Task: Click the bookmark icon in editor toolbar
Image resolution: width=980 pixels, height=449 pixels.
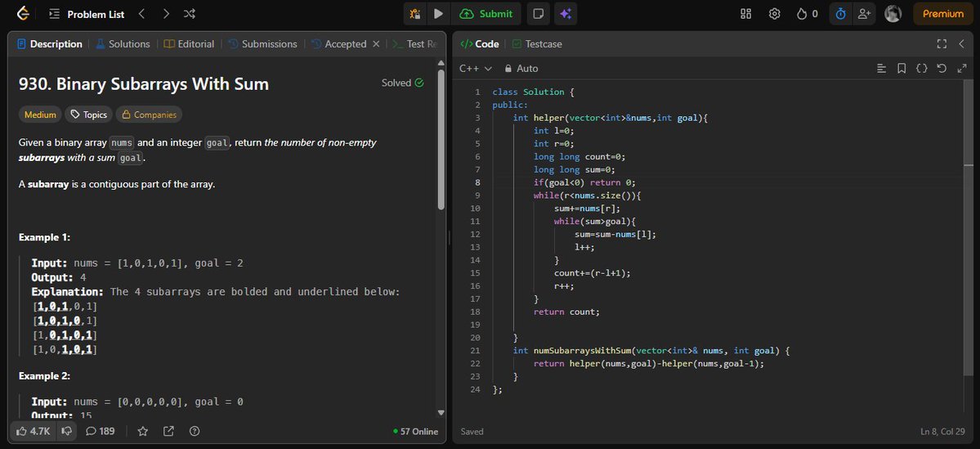Action: [902, 68]
